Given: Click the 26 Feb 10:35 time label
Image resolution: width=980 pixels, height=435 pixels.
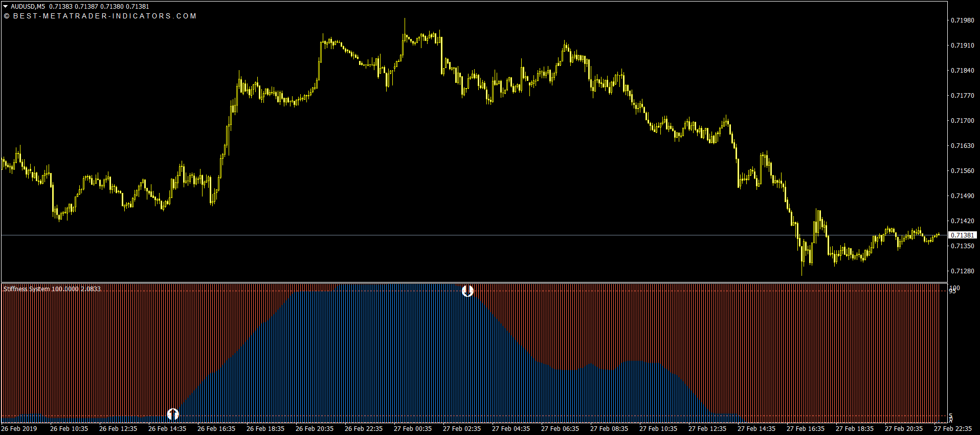Looking at the screenshot, I should 69,429.
